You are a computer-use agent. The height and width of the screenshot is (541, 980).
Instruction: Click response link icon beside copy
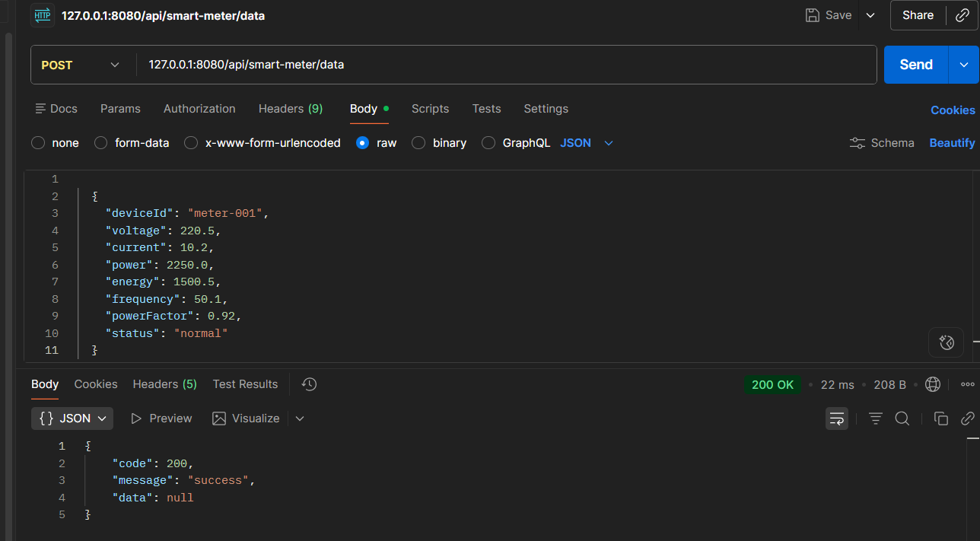(968, 418)
